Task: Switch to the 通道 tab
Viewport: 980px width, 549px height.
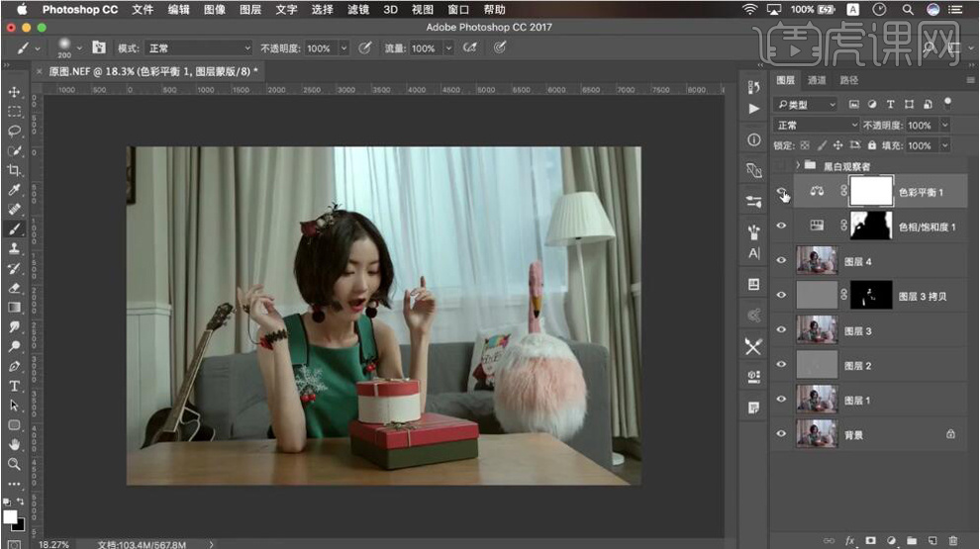Action: (817, 80)
